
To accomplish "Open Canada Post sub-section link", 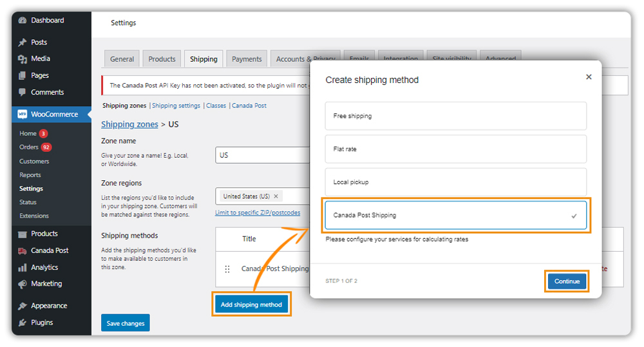I will (249, 106).
